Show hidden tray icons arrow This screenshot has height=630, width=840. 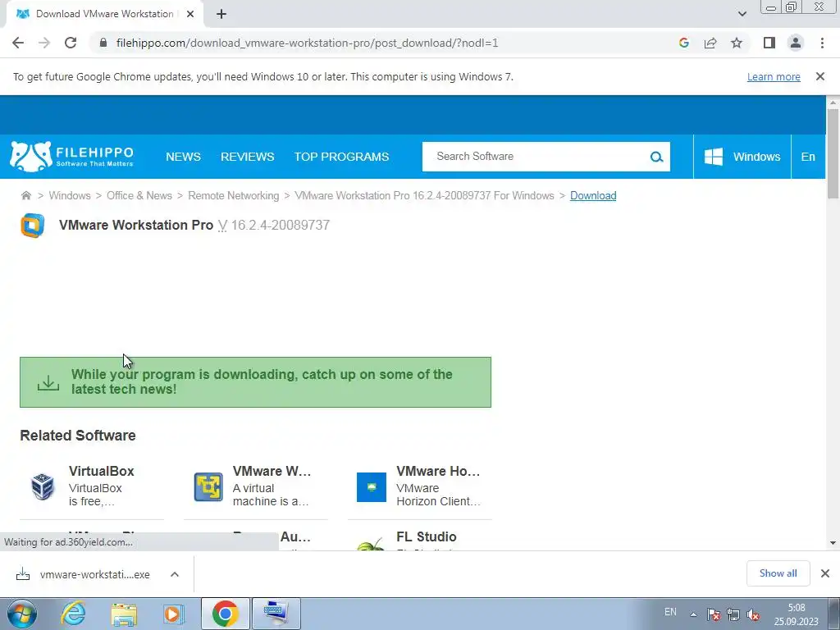point(693,614)
